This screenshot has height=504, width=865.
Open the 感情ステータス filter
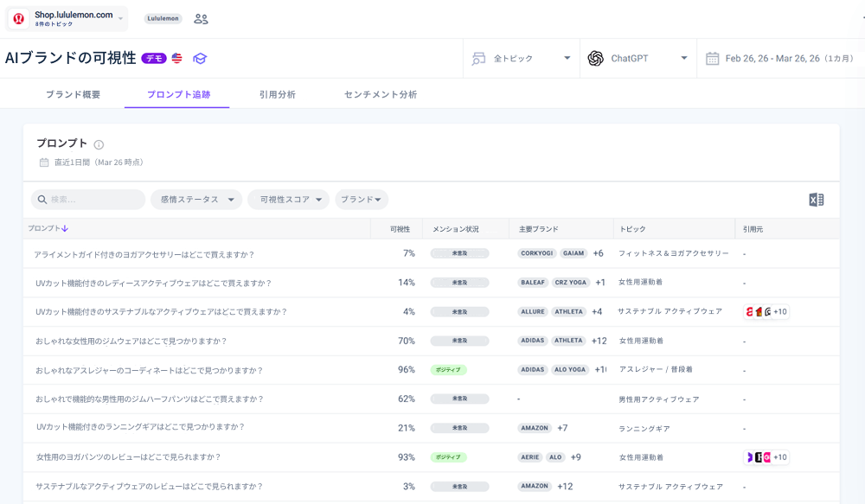point(196,200)
